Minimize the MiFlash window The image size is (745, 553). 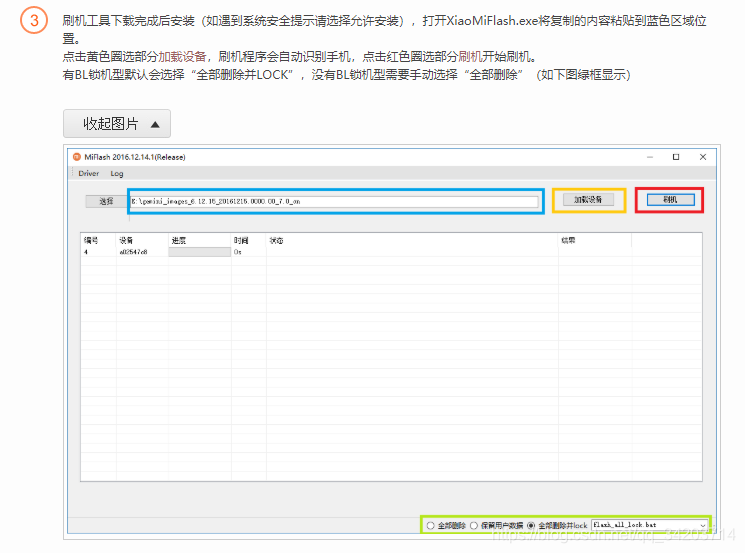pyautogui.click(x=650, y=157)
